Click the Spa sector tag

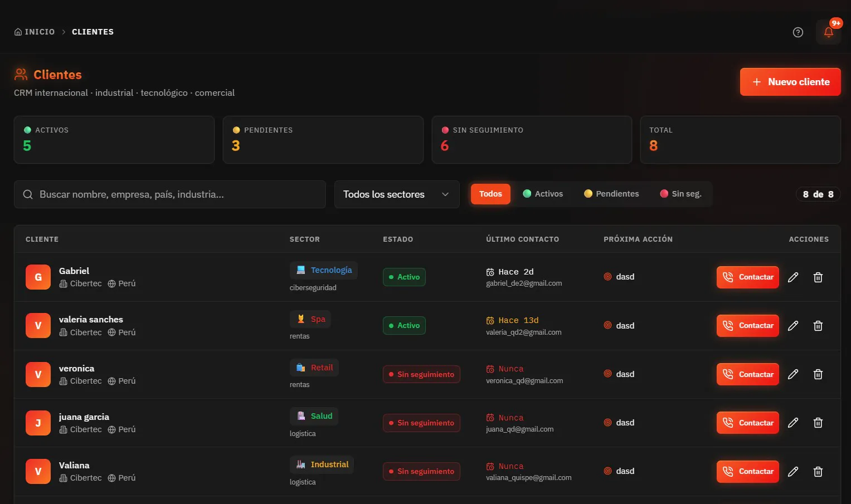(310, 319)
